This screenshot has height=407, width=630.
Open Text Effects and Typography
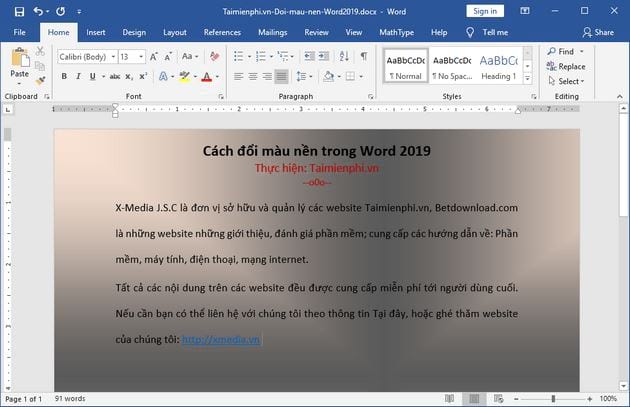coord(163,76)
